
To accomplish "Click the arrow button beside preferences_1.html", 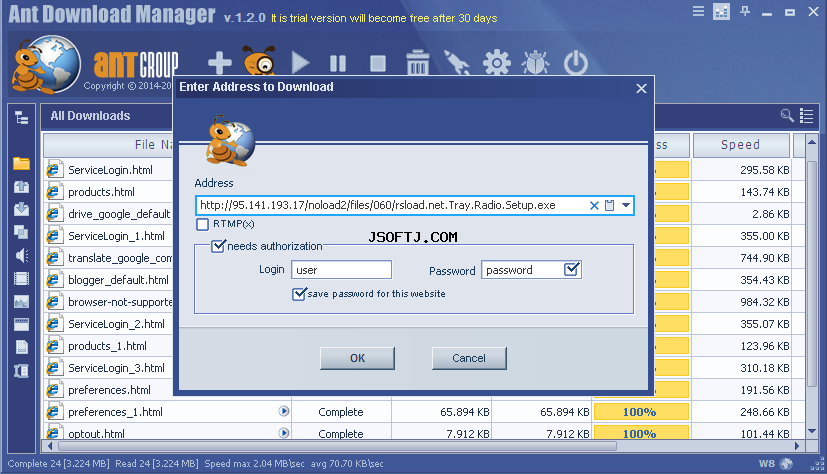I will pyautogui.click(x=284, y=411).
